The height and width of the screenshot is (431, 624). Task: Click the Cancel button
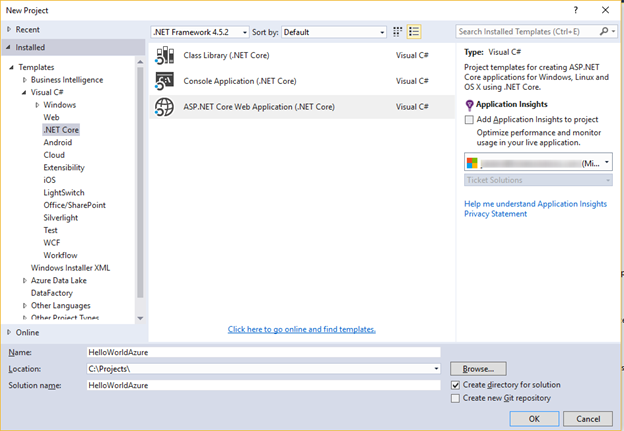pyautogui.click(x=588, y=419)
